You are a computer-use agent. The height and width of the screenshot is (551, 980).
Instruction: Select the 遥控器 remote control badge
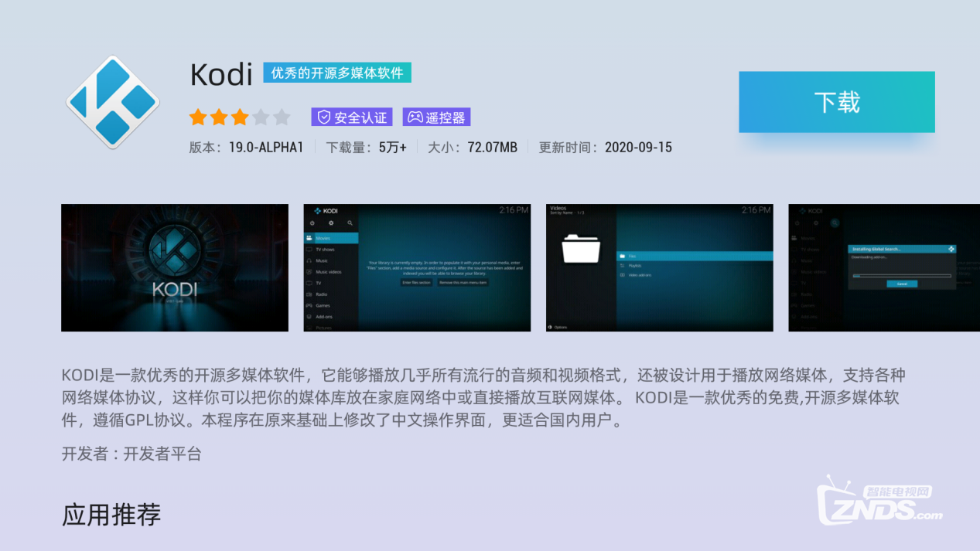point(436,117)
